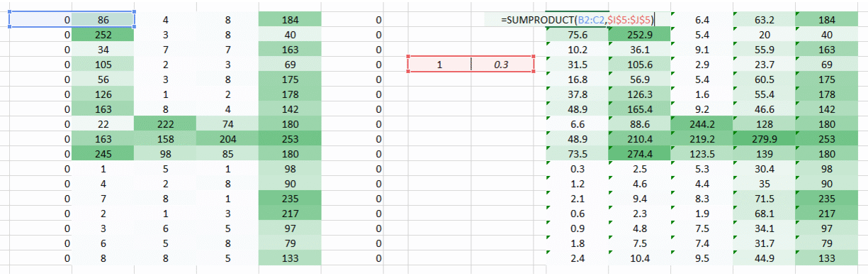Click the blue-bordered cell containing 86
868x276 pixels.
tap(103, 20)
